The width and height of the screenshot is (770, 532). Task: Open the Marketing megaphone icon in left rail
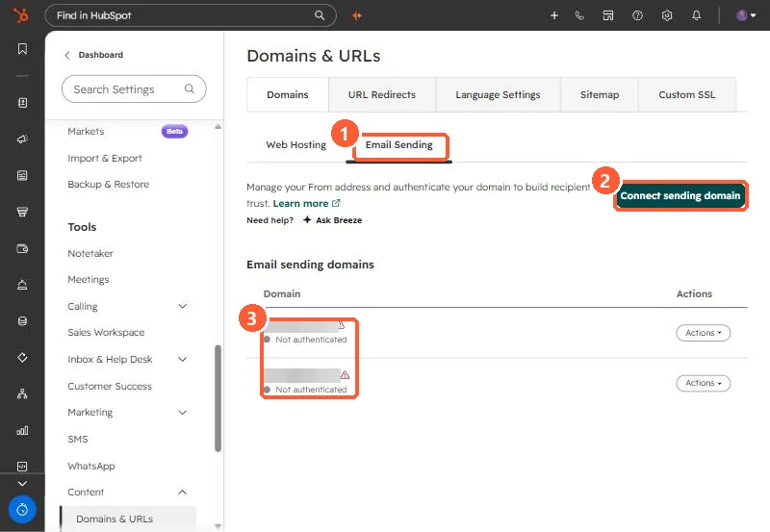point(22,139)
